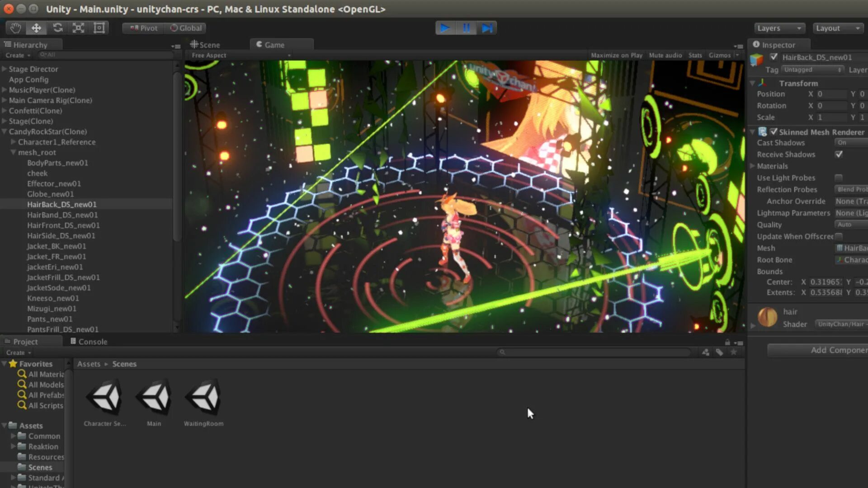This screenshot has height=488, width=868.
Task: Click the Stats icon in scene view
Action: coord(695,55)
